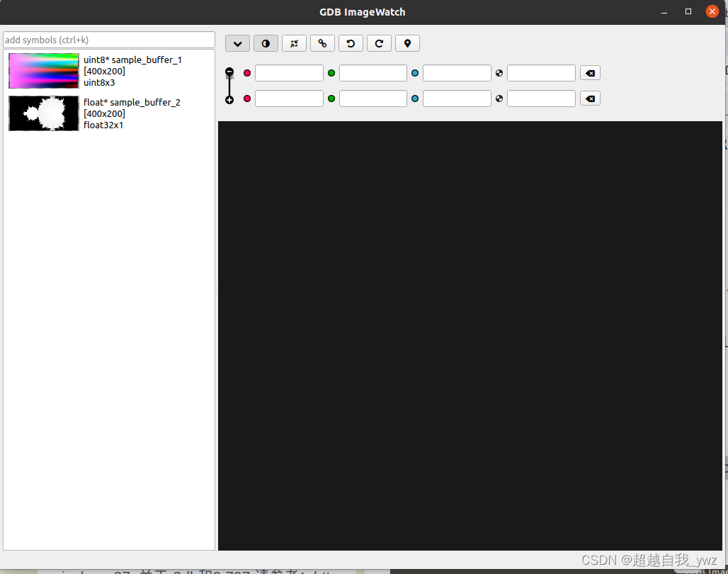Click the bottom row green channel field
Screen dimensions: 728x574
click(372, 99)
